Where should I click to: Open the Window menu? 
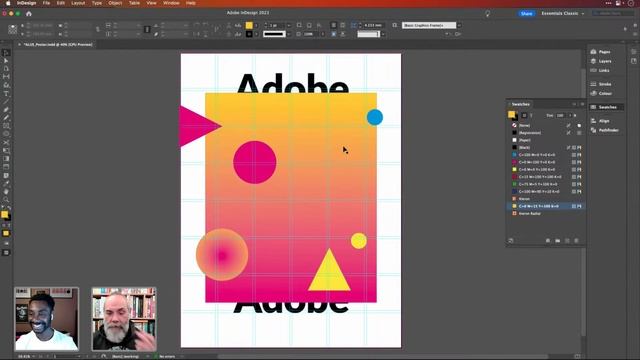[x=171, y=3]
